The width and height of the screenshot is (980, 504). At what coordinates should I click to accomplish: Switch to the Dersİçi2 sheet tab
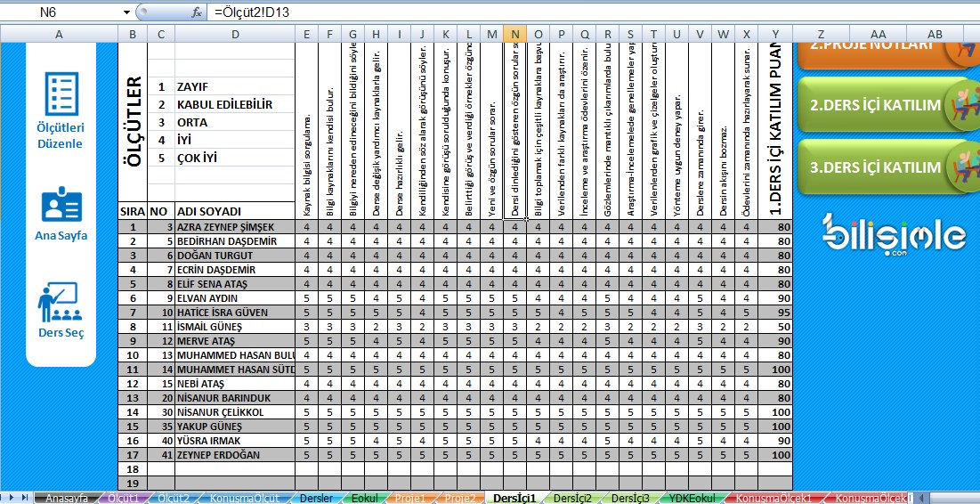571,498
